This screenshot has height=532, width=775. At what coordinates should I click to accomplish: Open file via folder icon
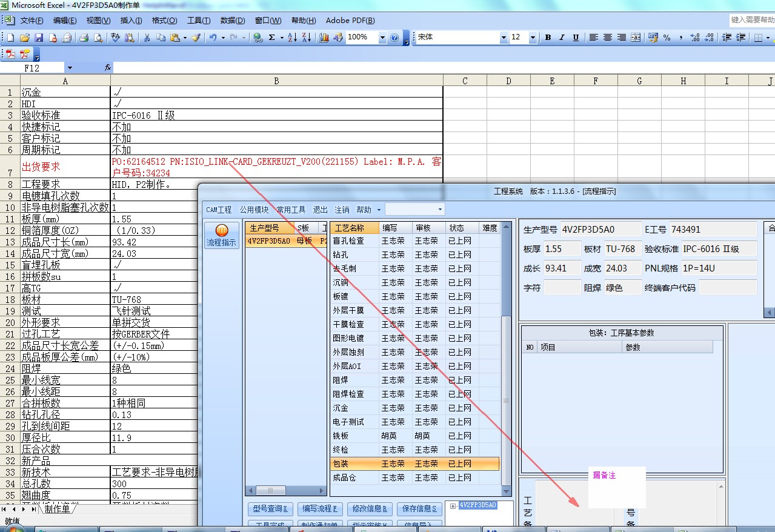(x=24, y=38)
